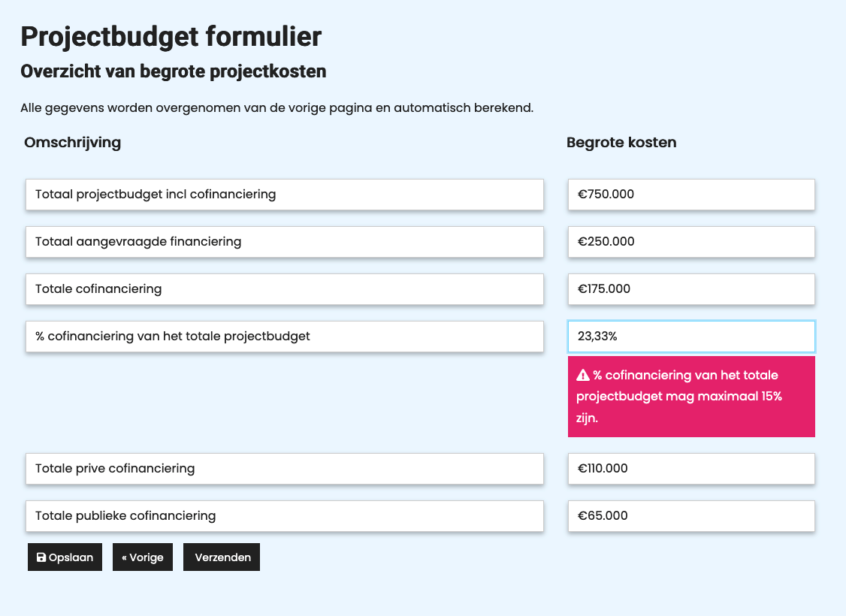This screenshot has width=846, height=616.
Task: Select the €65.000 cost field
Action: (x=690, y=516)
